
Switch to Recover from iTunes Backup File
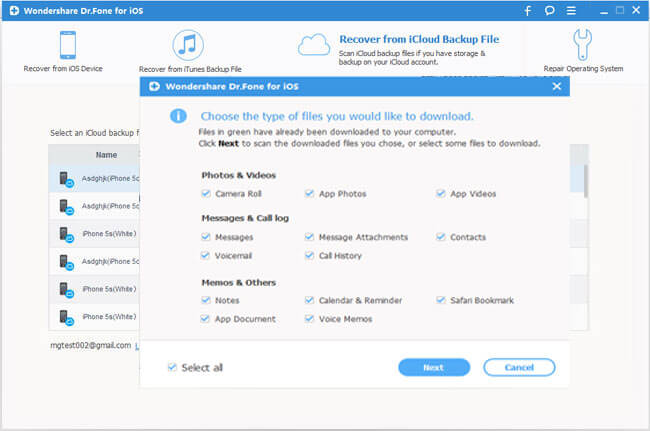tap(190, 69)
